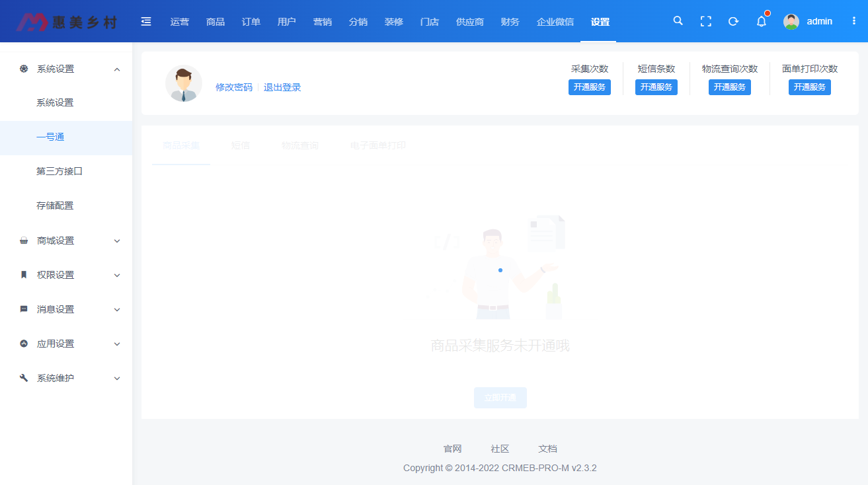Click the 退出登录 link

(x=282, y=87)
